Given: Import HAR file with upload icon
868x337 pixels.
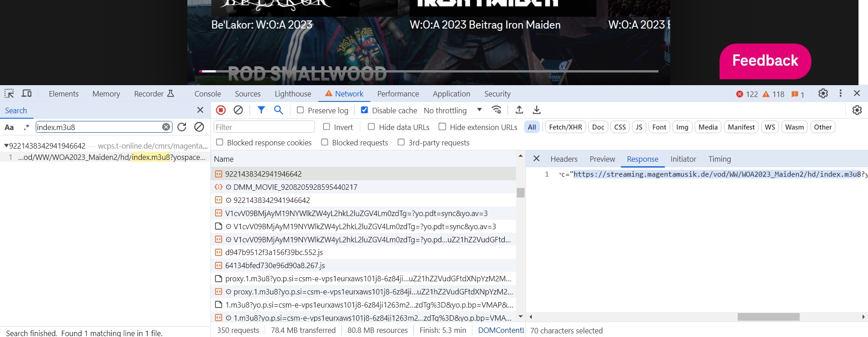Looking at the screenshot, I should [519, 110].
